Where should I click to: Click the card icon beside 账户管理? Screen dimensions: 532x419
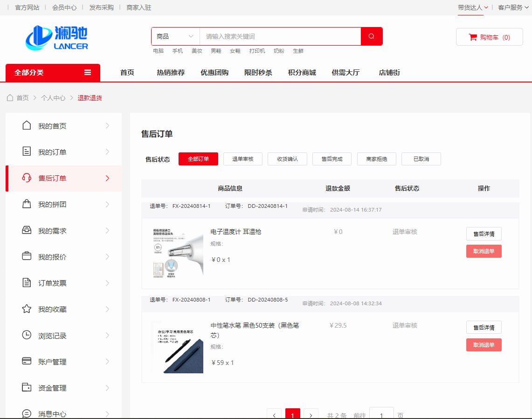pyautogui.click(x=27, y=361)
